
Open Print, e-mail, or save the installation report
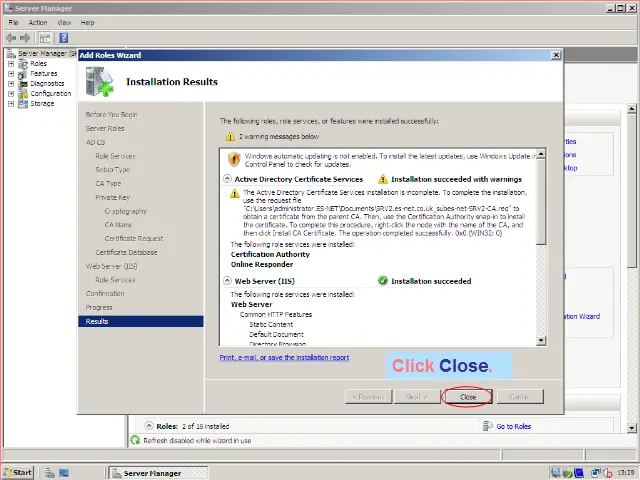[284, 358]
